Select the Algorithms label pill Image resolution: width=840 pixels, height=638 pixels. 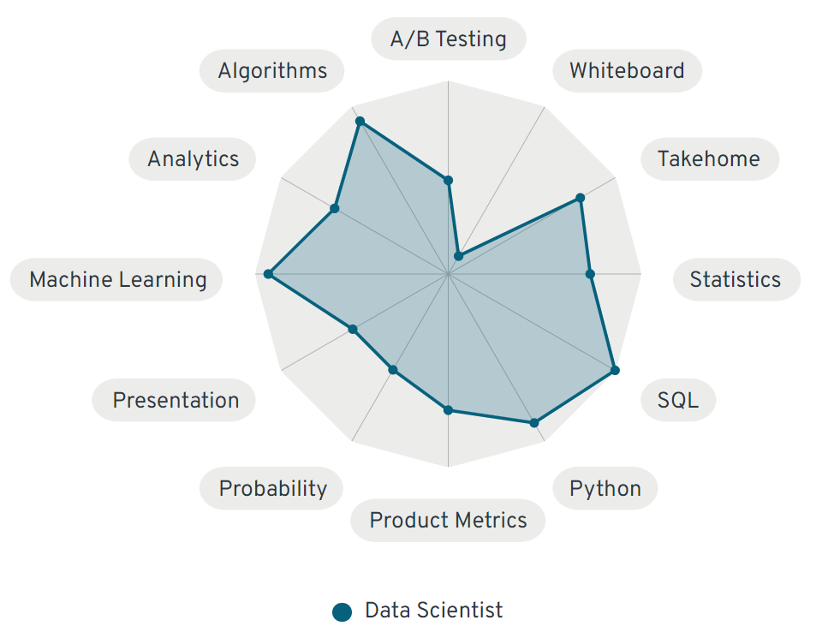(x=272, y=70)
